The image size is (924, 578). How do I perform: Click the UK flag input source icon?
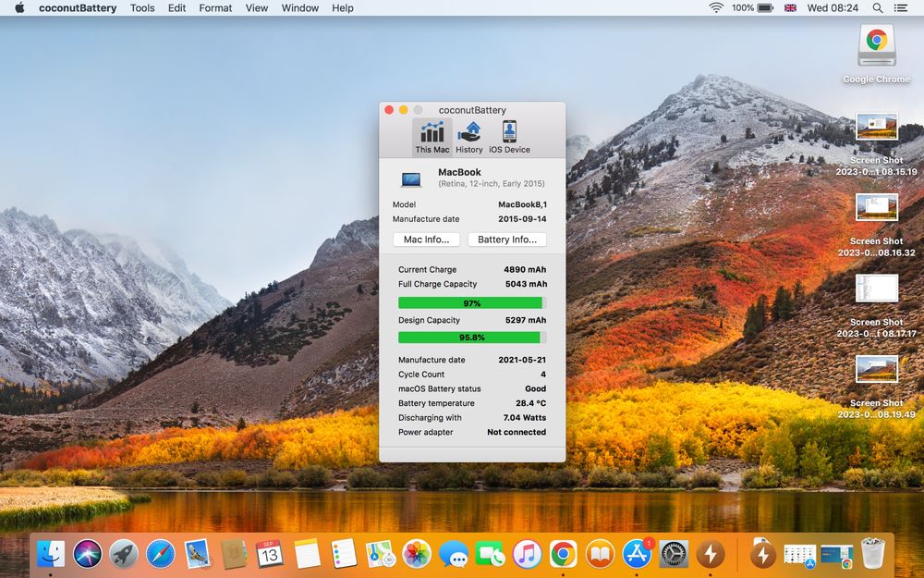tap(790, 7)
